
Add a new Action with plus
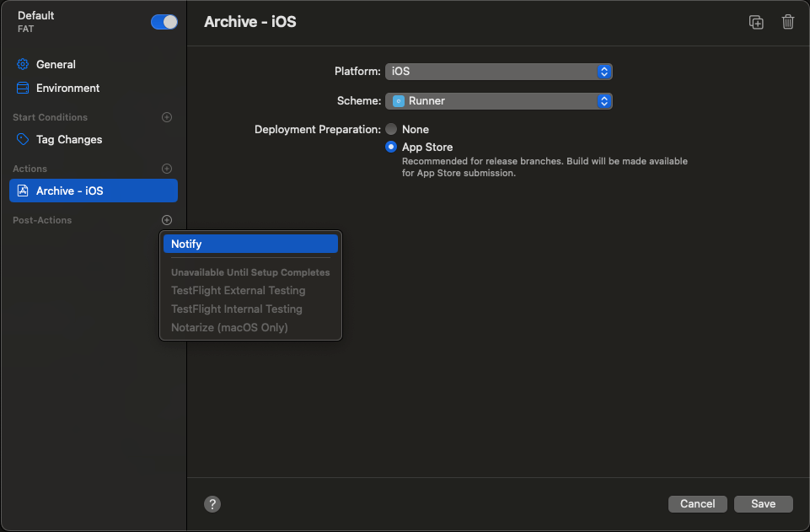pos(167,169)
